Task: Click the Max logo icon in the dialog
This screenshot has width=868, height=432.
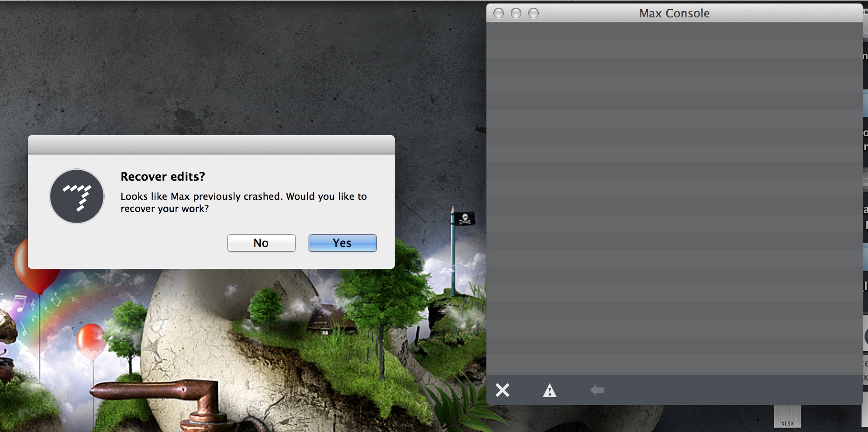Action: tap(77, 196)
